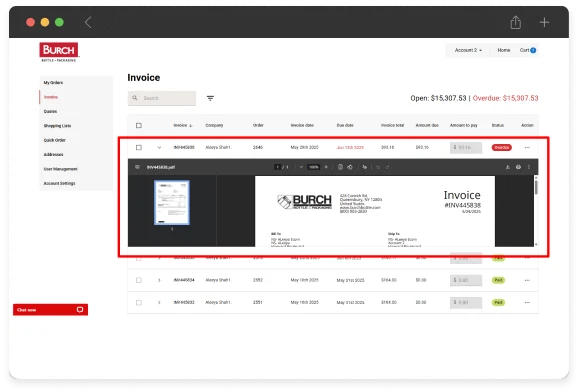
Task: Click the PDF page number field
Action: 277,167
